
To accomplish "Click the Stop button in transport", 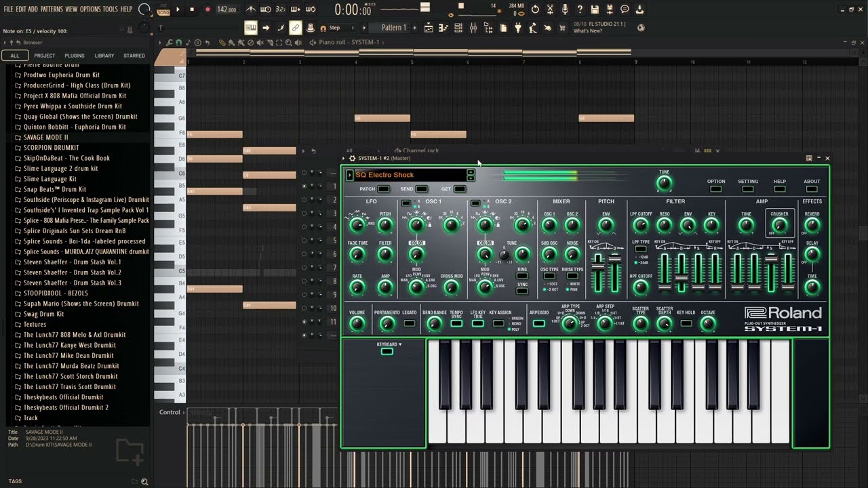I will point(192,9).
